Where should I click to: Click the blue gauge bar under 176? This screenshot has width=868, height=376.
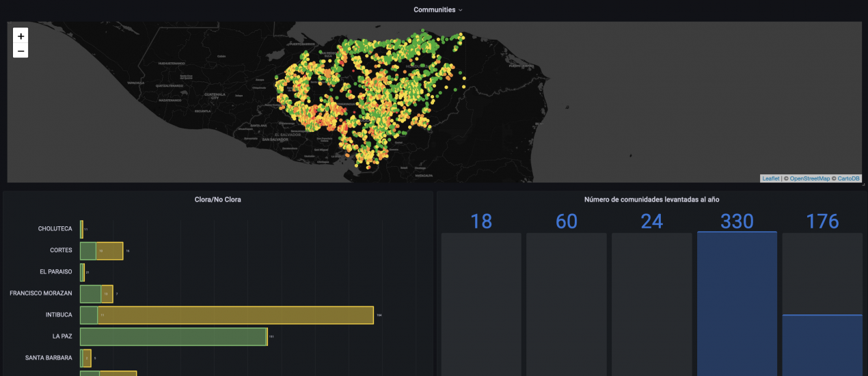[822, 345]
